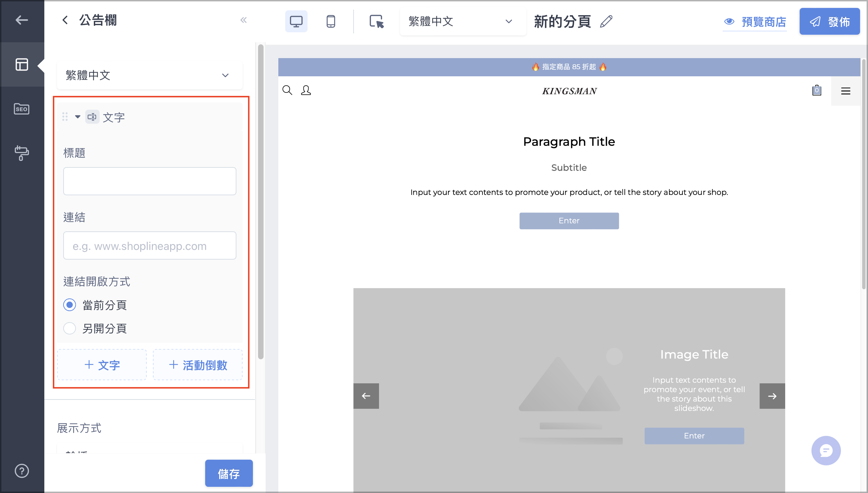Screen dimensions: 868x493
Task: Click the 新的分頁 page title
Action: point(563,21)
